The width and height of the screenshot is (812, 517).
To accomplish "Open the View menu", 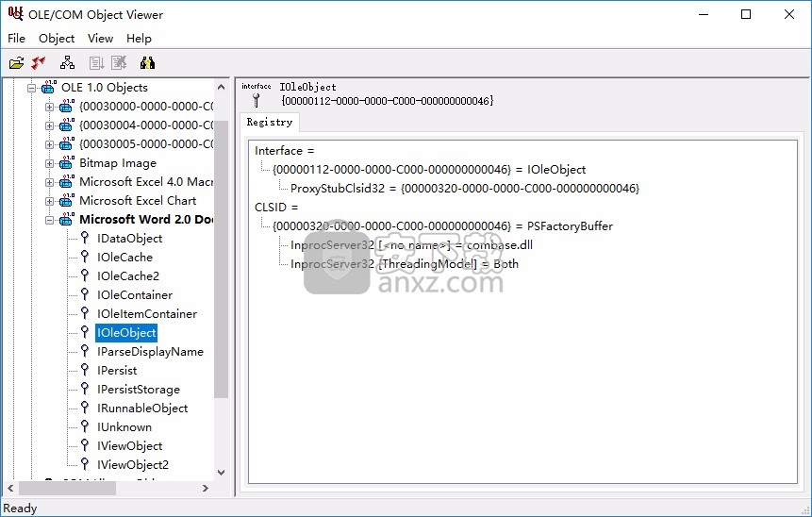I will (100, 39).
